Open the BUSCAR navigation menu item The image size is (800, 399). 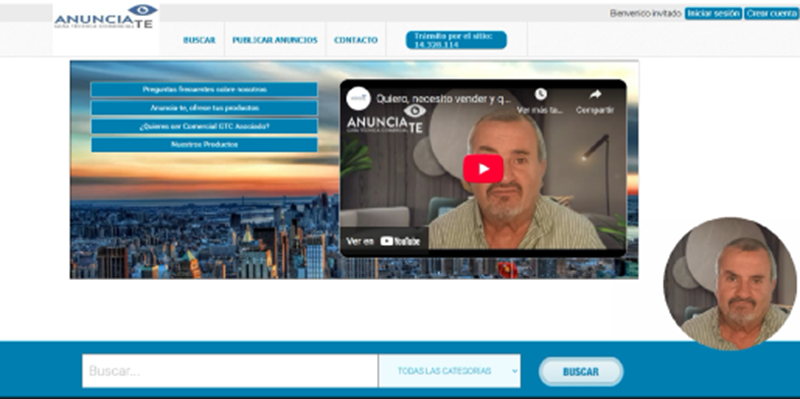[x=199, y=40]
